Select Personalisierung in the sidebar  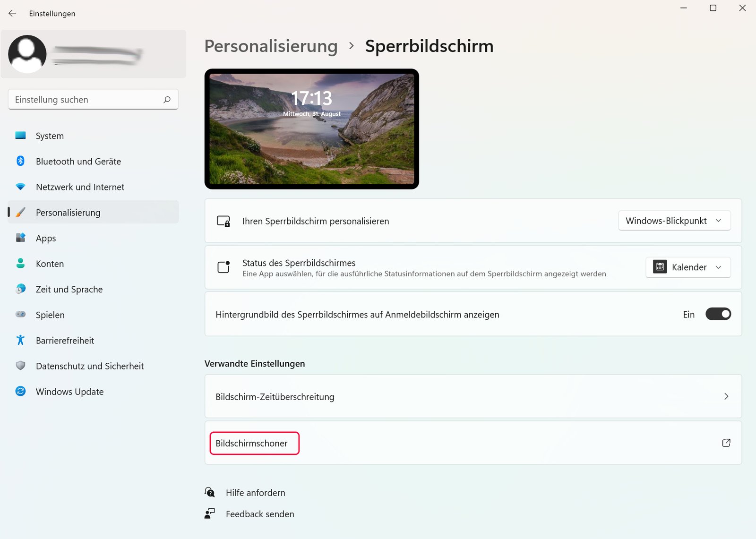tap(68, 212)
